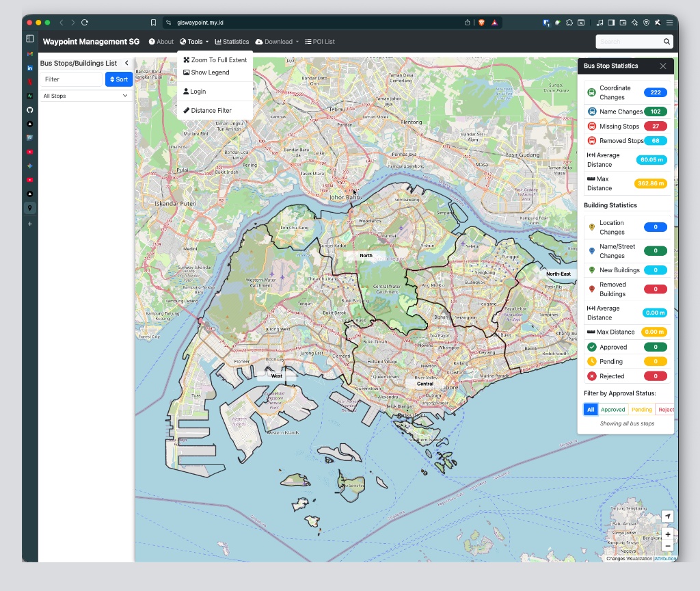The width and height of the screenshot is (700, 591).
Task: Click the Filter input field
Action: (x=71, y=79)
